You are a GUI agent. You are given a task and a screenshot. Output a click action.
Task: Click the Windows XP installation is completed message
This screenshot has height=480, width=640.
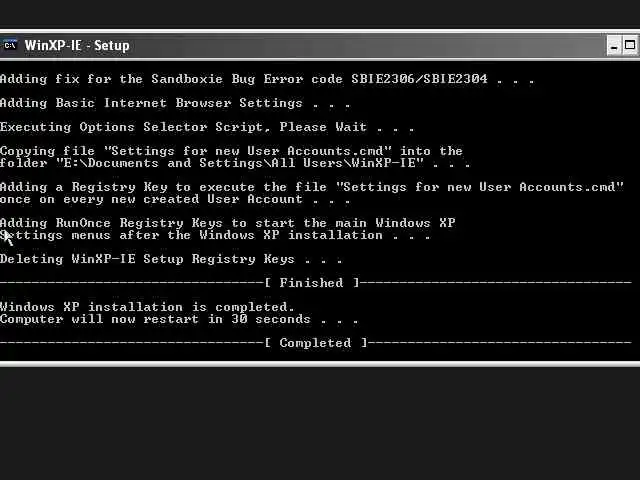pyautogui.click(x=147, y=307)
